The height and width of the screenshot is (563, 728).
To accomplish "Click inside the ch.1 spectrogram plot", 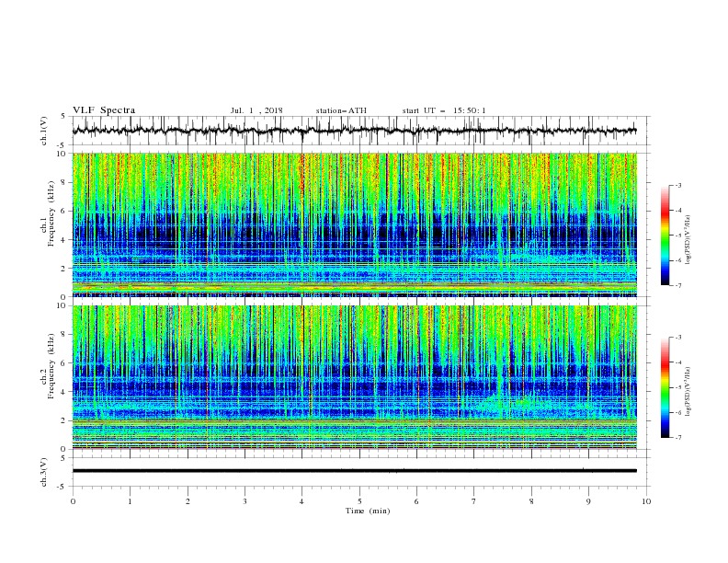I will coord(355,224).
